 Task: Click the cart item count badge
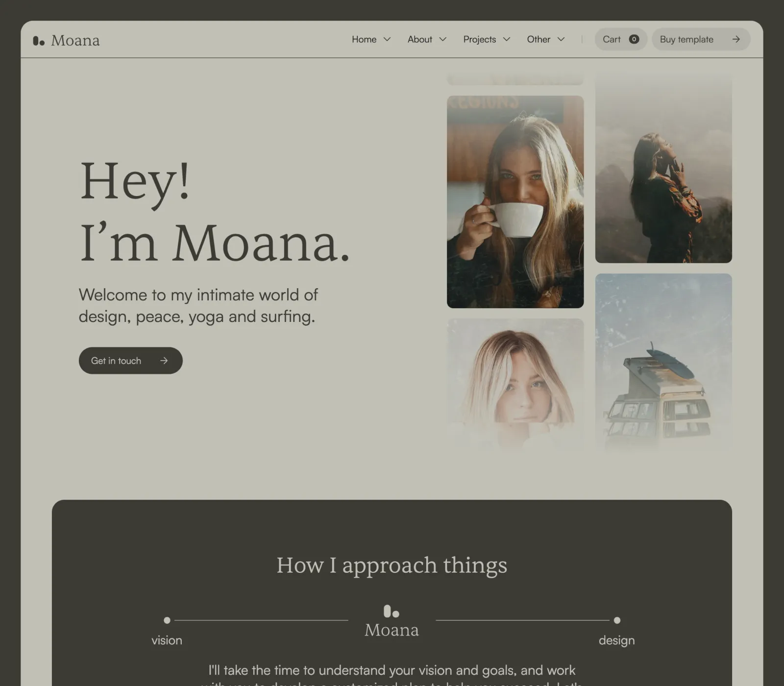tap(634, 39)
